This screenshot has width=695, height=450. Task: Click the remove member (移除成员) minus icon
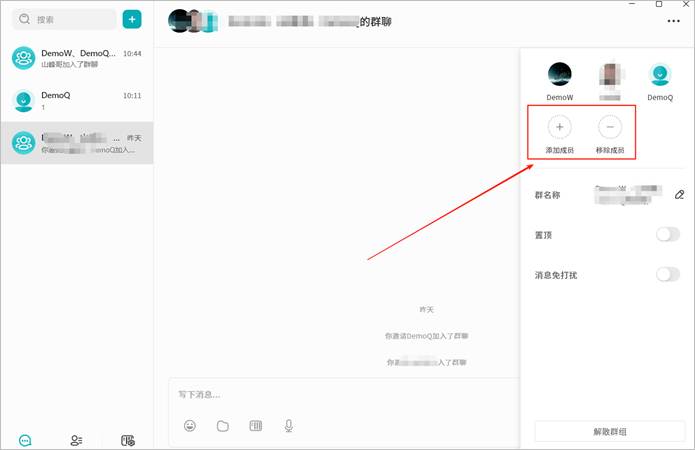pyautogui.click(x=610, y=127)
